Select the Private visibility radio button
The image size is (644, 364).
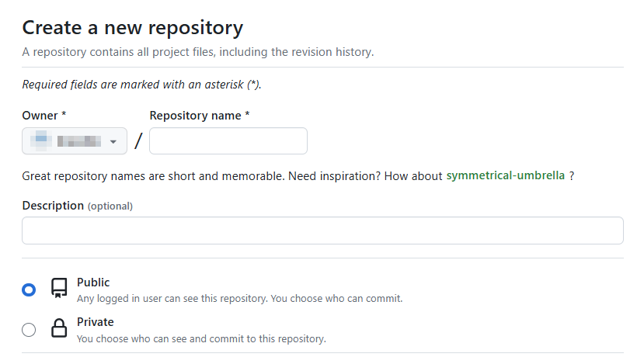[29, 329]
